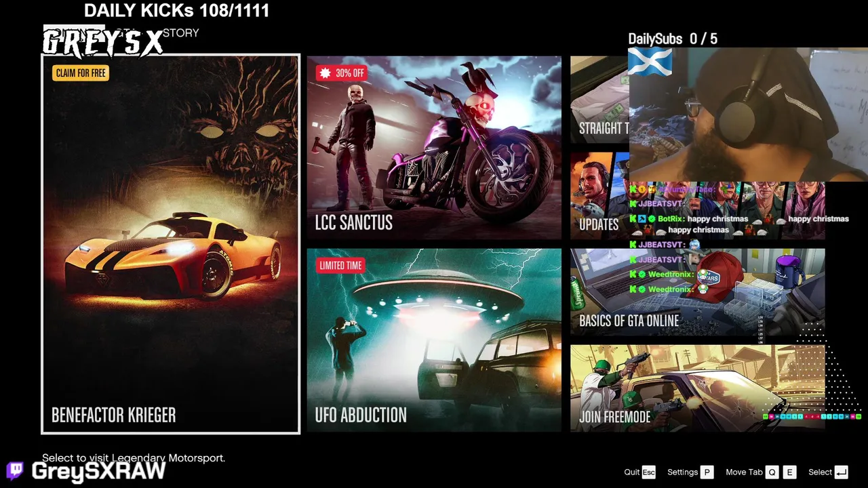
Task: Open the Basics of GTA Online tile
Action: 697,292
